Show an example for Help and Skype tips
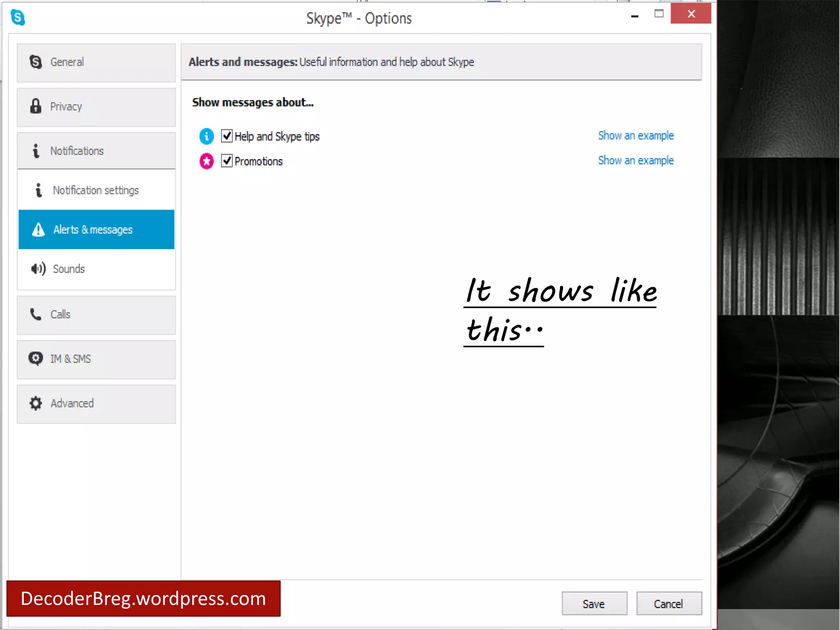 tap(636, 136)
